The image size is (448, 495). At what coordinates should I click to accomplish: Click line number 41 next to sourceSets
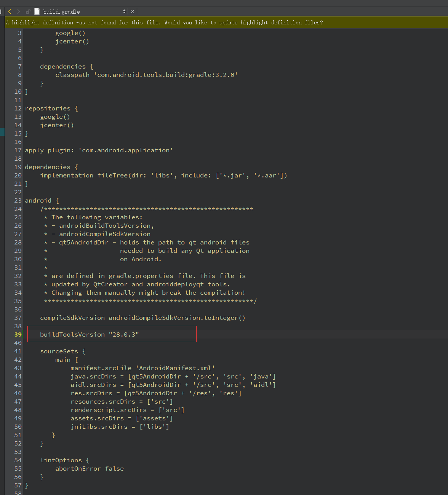(18, 351)
